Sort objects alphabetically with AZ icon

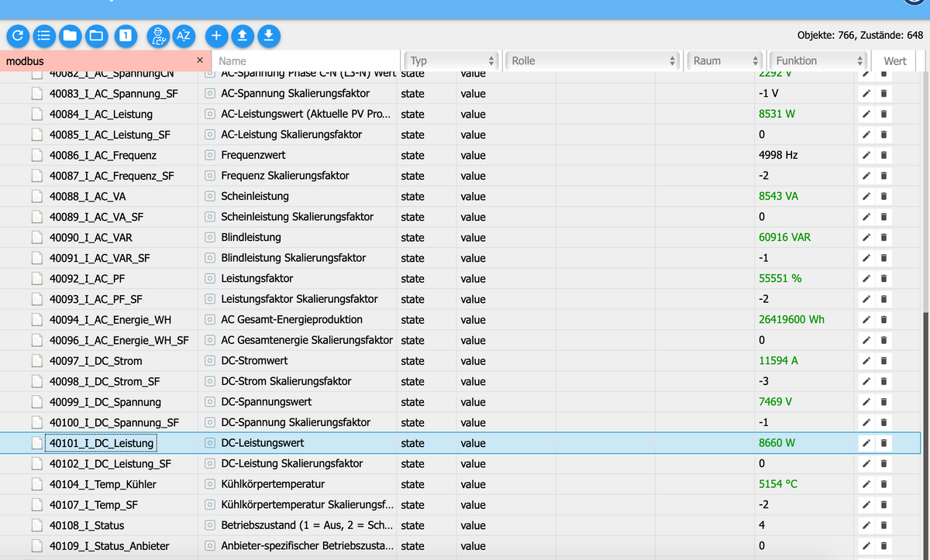[184, 35]
